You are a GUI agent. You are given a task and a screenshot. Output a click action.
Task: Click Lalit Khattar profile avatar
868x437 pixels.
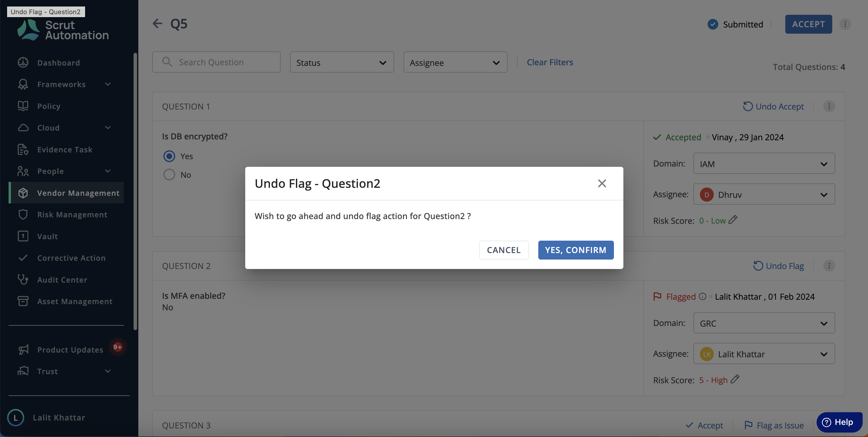(x=15, y=418)
